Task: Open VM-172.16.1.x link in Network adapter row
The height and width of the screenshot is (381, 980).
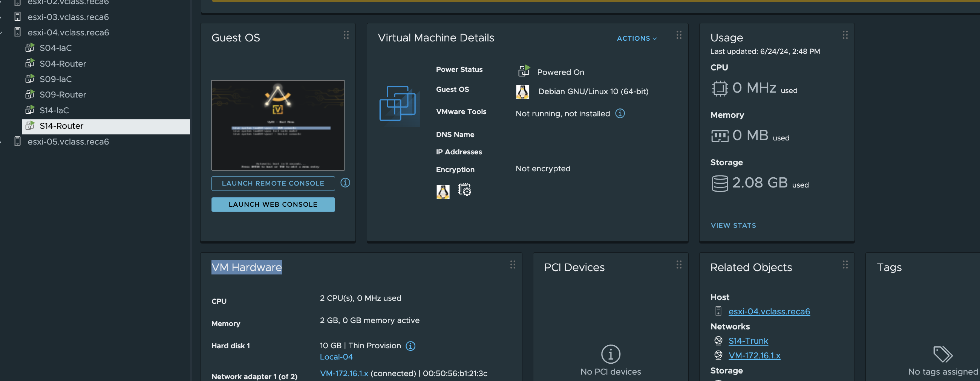Action: tap(344, 373)
